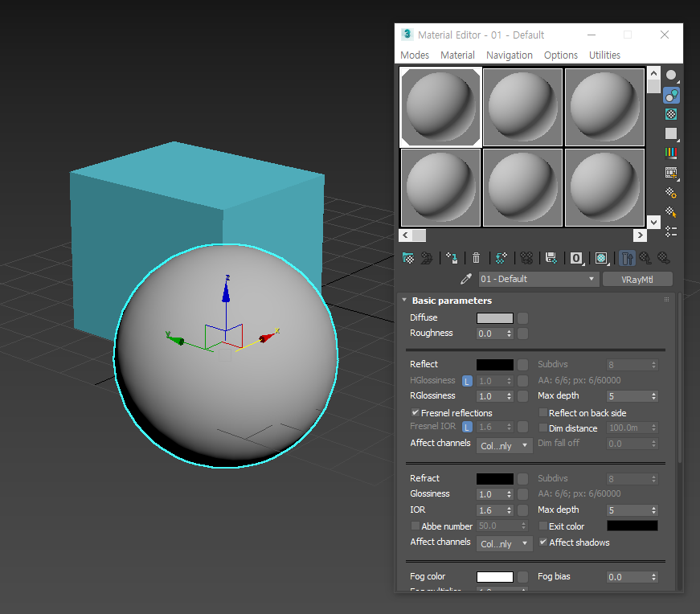Click the sample slots scroll down arrow
The image size is (700, 614).
coord(653,222)
